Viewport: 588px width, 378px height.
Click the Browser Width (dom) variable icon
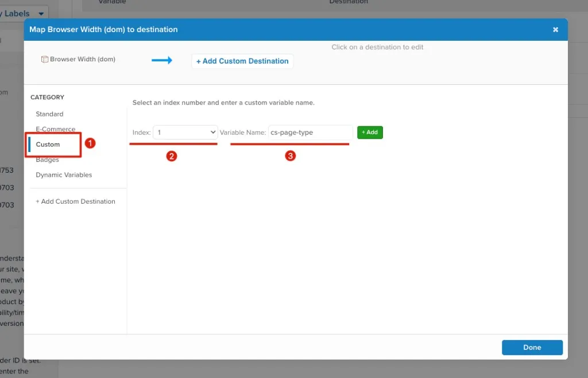(x=45, y=59)
